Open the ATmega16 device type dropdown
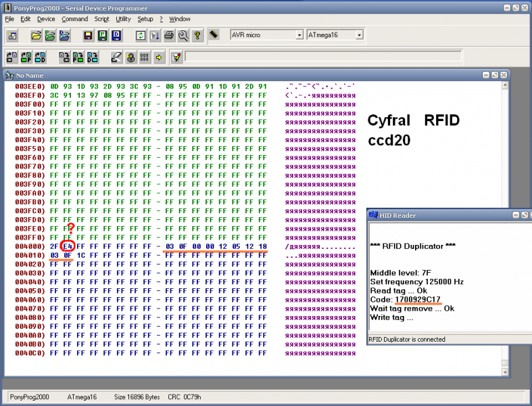 pyautogui.click(x=359, y=35)
